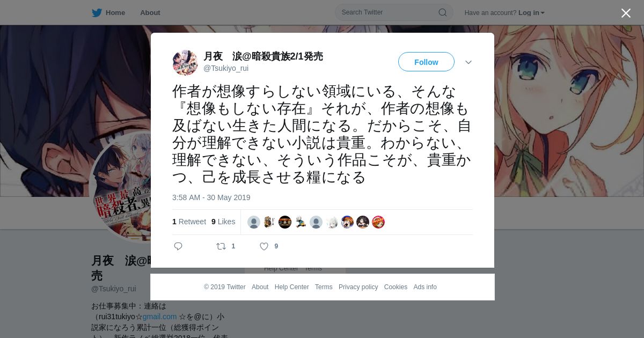Screen dimensions: 644x338
Task: Open the first liker's gray avatar
Action: (x=254, y=222)
